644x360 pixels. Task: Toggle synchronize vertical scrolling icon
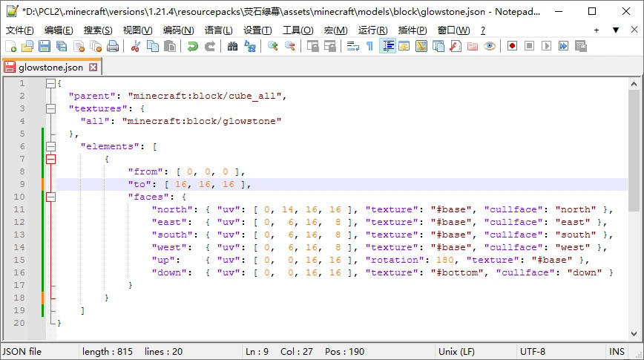pos(312,46)
